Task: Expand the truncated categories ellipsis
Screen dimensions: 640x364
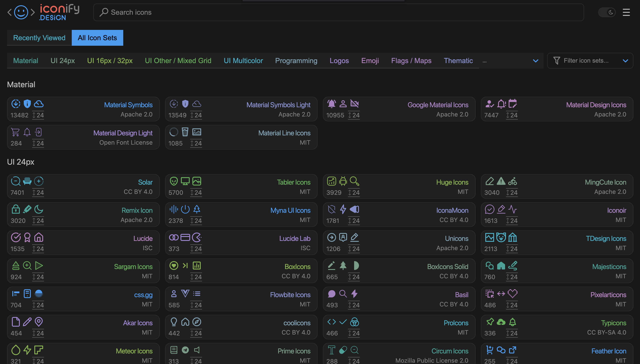Action: pyautogui.click(x=485, y=61)
